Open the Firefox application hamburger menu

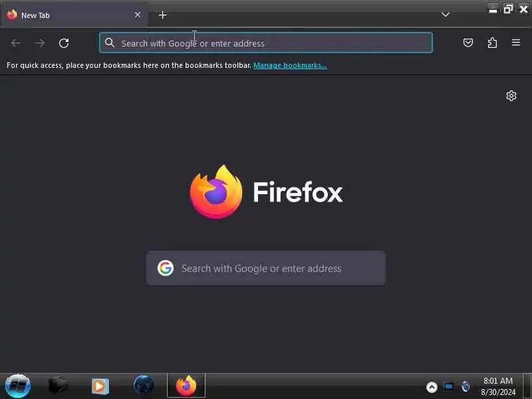516,43
